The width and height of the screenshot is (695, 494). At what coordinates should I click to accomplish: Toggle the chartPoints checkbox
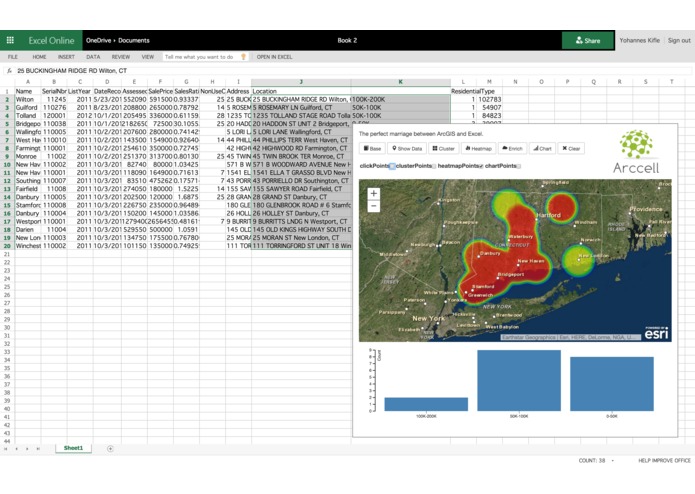pos(519,166)
